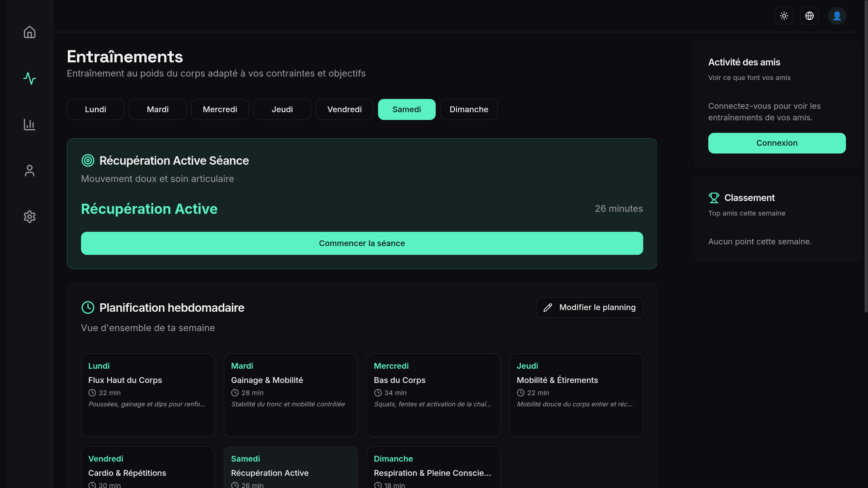
Task: Click the clock icon next to 34 min
Action: click(378, 393)
